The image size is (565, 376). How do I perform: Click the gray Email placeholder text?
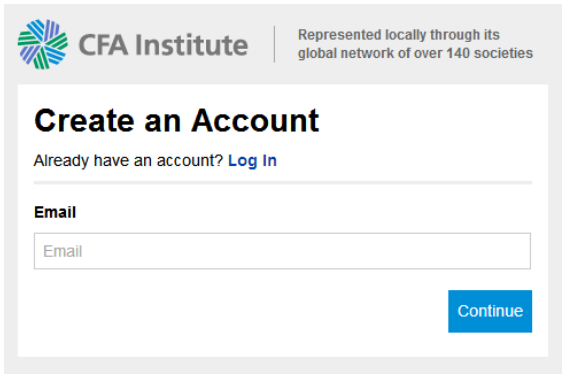point(63,251)
